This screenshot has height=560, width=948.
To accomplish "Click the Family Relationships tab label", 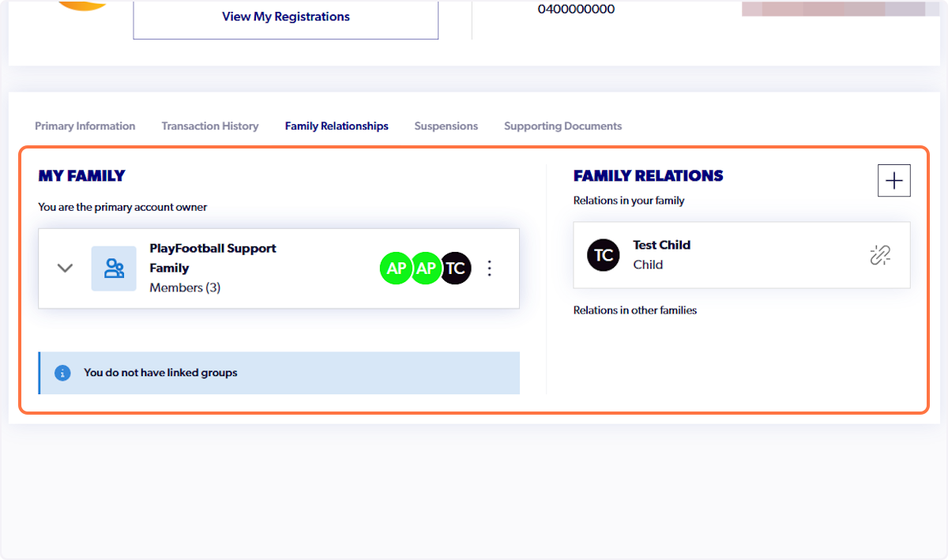I will [336, 126].
